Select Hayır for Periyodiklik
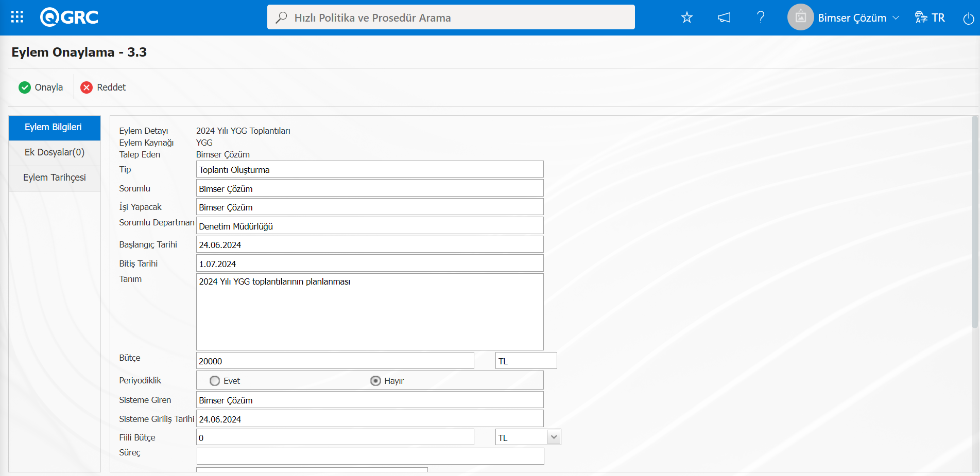Image resolution: width=980 pixels, height=476 pixels. pos(375,381)
